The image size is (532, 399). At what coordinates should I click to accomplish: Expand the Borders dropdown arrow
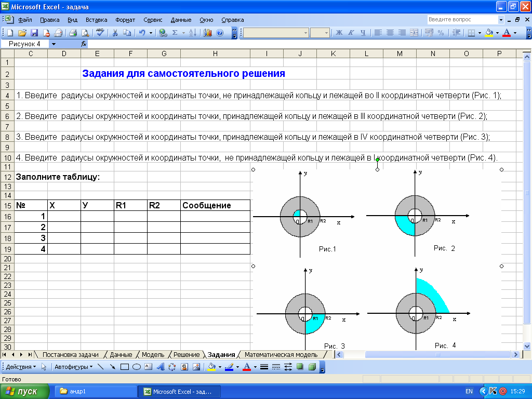coord(480,33)
